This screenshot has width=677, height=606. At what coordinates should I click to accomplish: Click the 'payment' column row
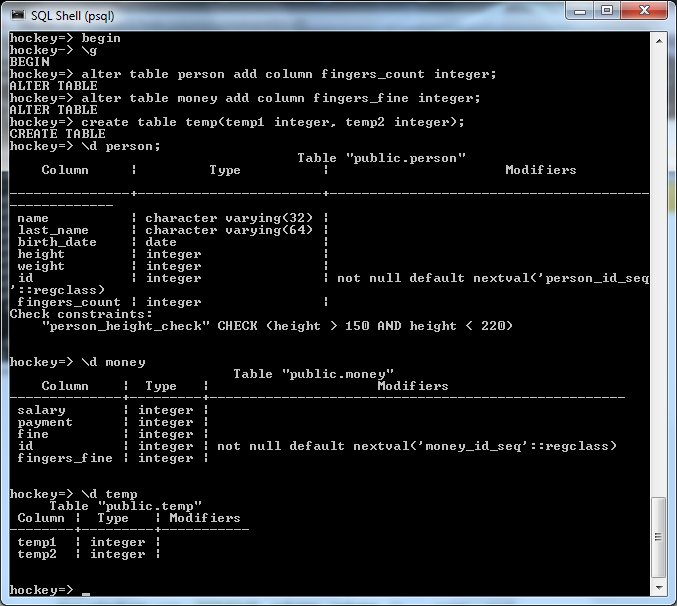tap(113, 422)
